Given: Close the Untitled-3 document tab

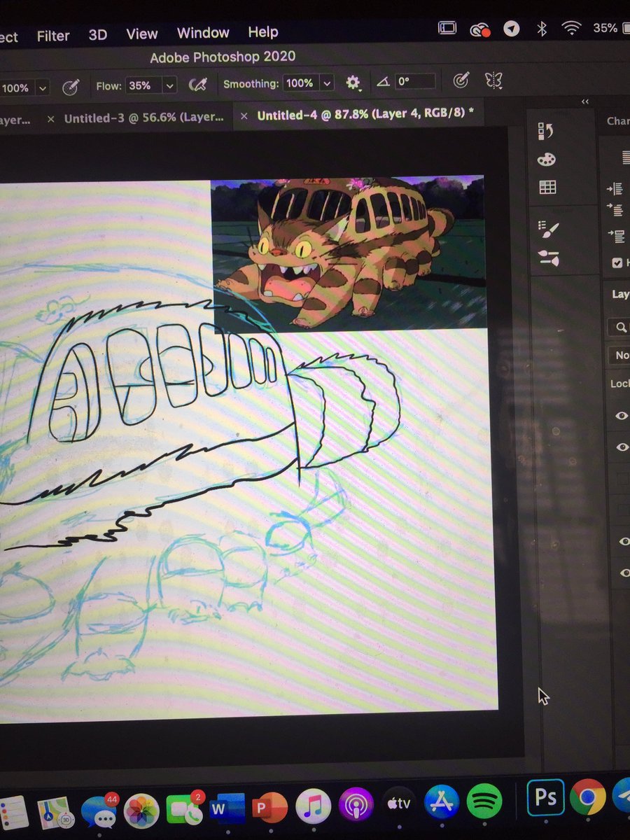Looking at the screenshot, I should 50,119.
